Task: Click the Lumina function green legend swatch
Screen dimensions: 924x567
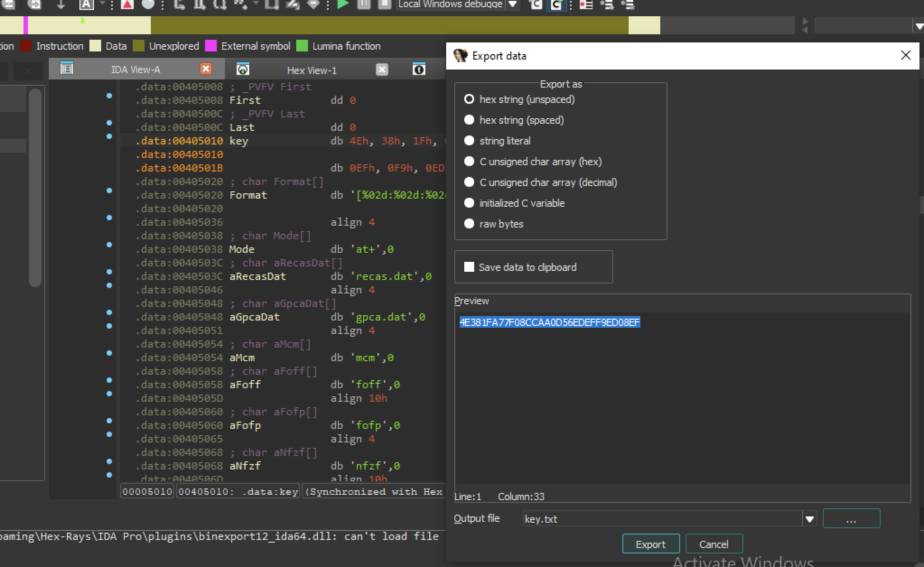Action: point(302,46)
